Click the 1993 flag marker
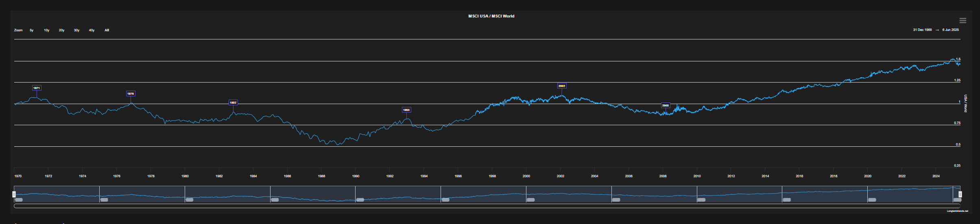980x224 pixels. (x=406, y=110)
